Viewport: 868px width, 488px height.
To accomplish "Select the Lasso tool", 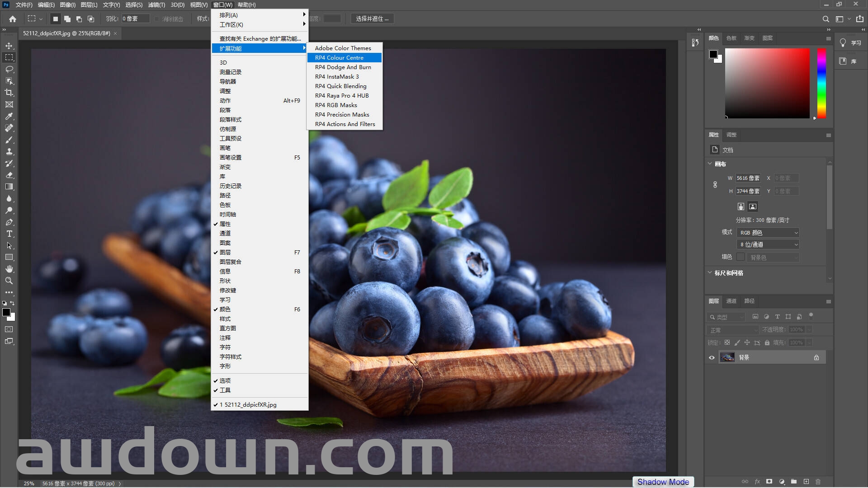I will coord(9,69).
